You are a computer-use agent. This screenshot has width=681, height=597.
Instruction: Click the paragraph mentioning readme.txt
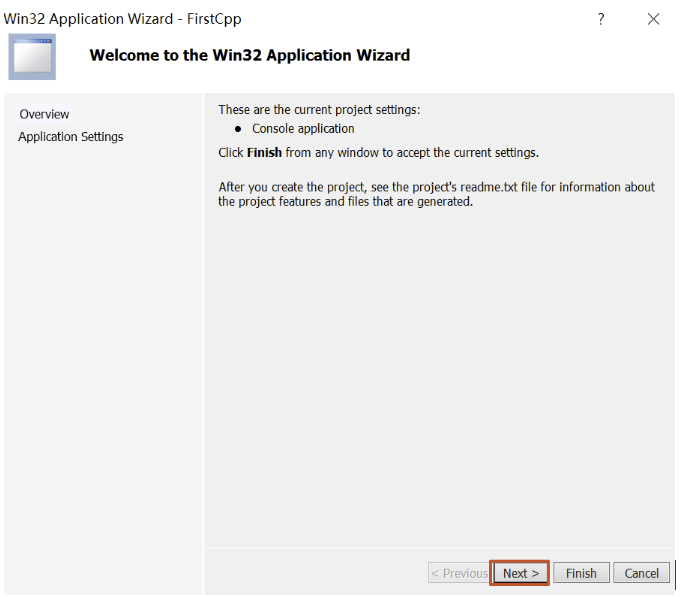[x=436, y=194]
